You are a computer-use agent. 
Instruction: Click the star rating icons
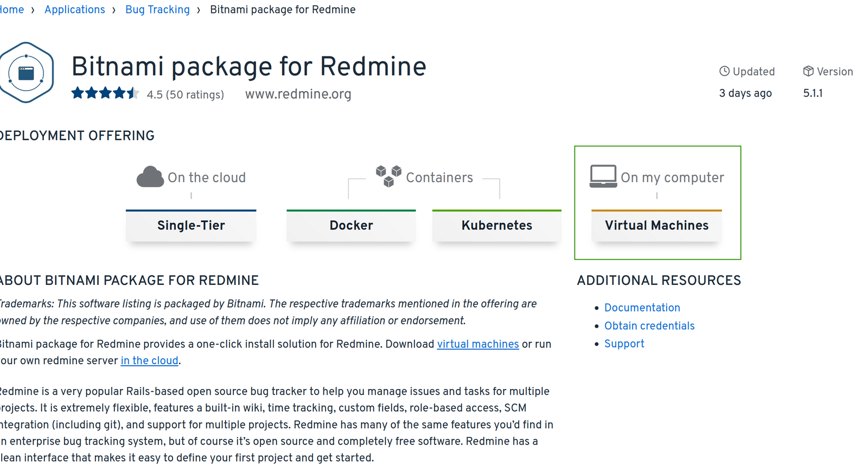click(x=105, y=93)
